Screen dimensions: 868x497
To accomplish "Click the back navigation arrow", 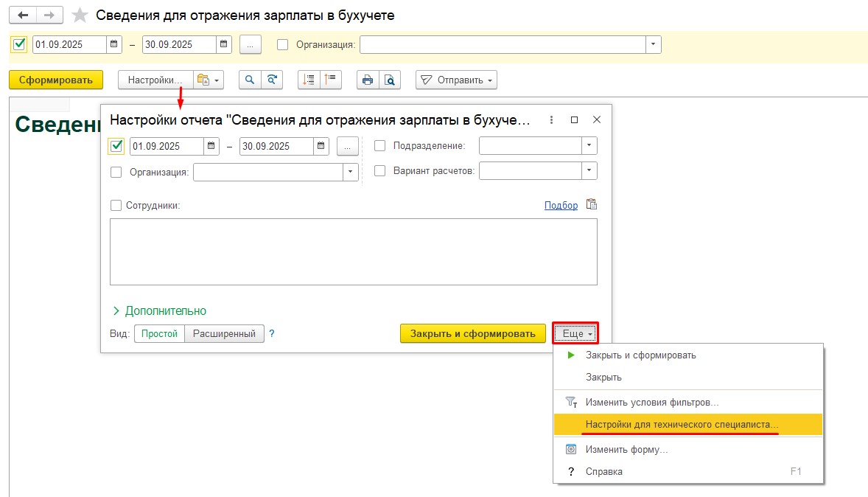I will (x=24, y=15).
